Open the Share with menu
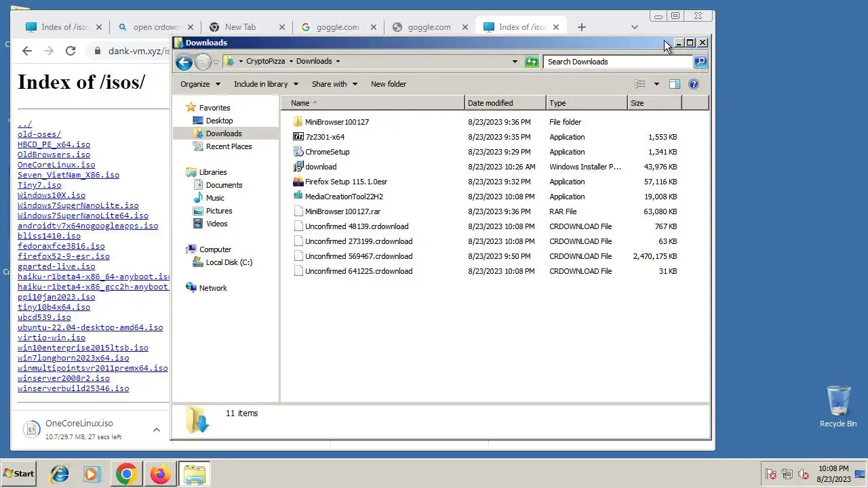Image resolution: width=868 pixels, height=488 pixels. point(334,84)
